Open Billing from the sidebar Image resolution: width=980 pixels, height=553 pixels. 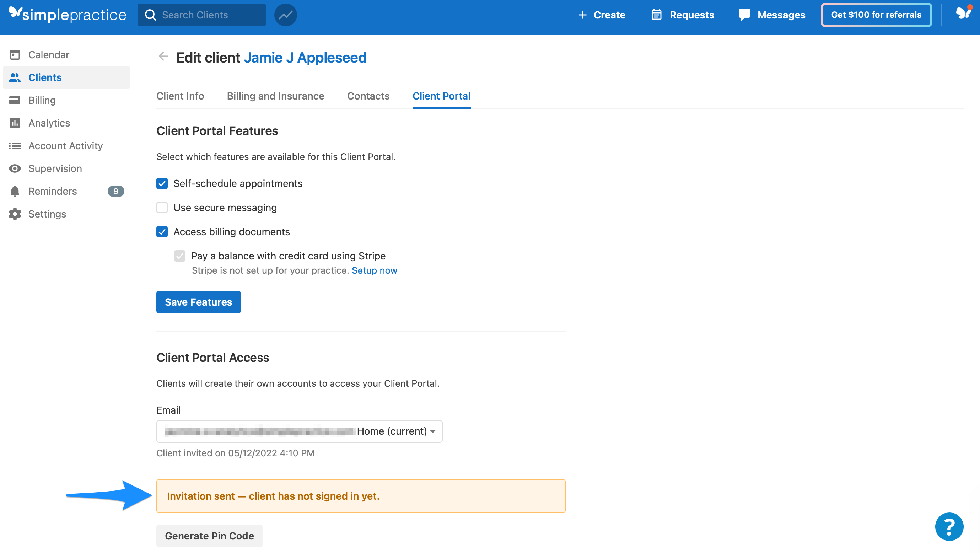[42, 100]
